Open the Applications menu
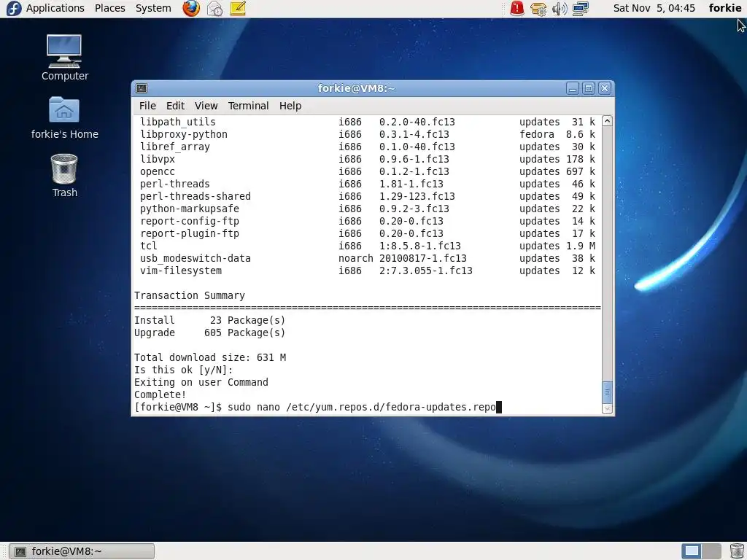 coord(55,8)
